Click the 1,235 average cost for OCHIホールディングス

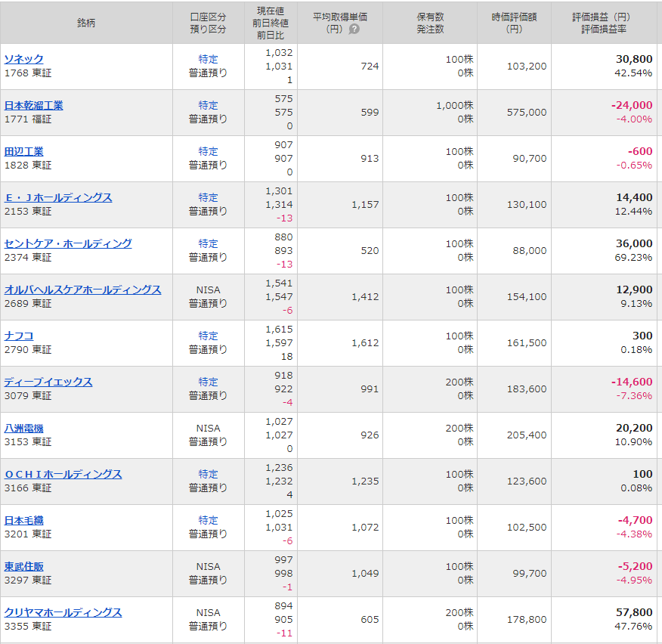coord(365,481)
